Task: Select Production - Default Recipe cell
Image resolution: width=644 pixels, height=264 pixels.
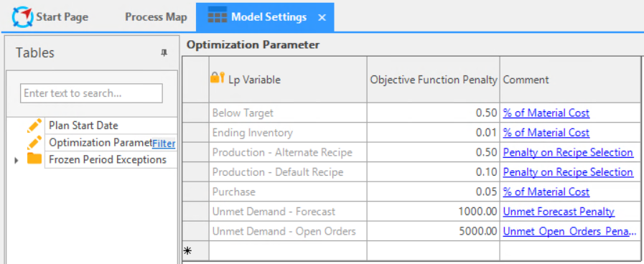Action: pyautogui.click(x=288, y=172)
